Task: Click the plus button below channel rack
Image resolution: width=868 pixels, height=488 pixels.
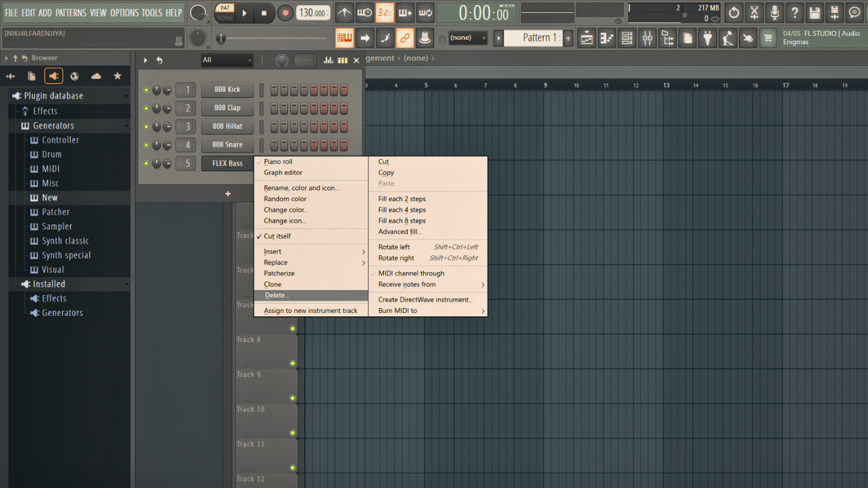Action: coord(228,194)
